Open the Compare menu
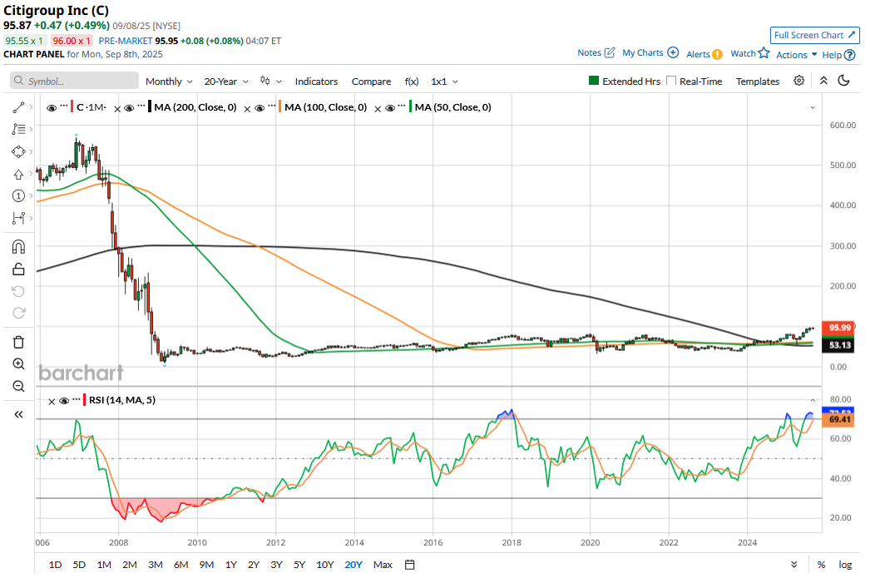Image resolution: width=870 pixels, height=588 pixels. pos(371,81)
